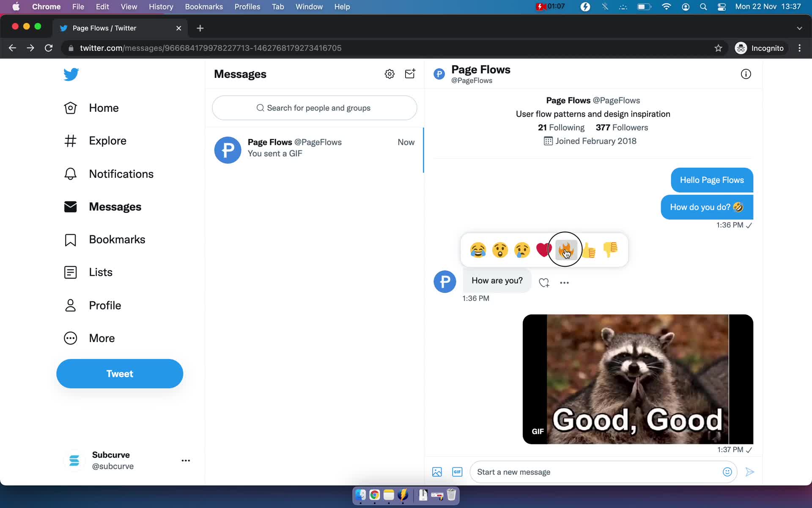Screen dimensions: 812x508
Task: Open the 21 Following link
Action: 561,127
